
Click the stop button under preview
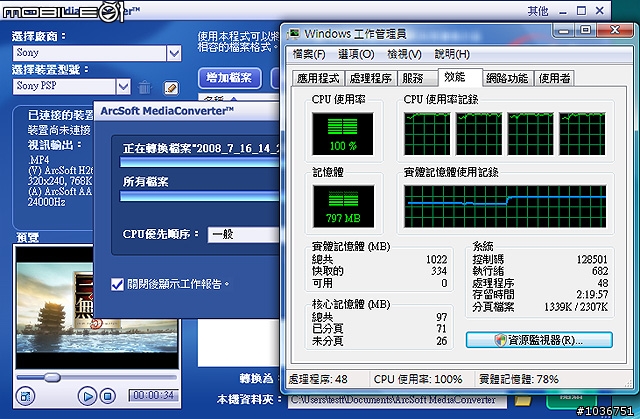coord(108,396)
